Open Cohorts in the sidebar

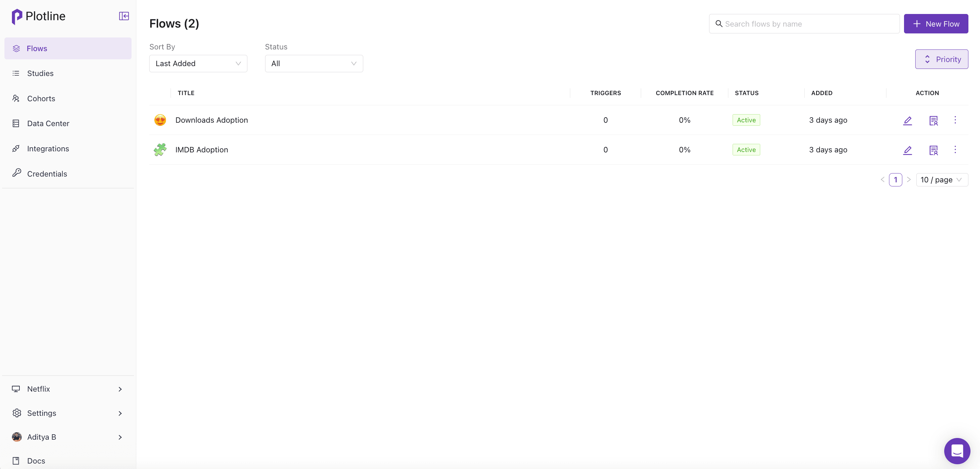pyautogui.click(x=41, y=99)
